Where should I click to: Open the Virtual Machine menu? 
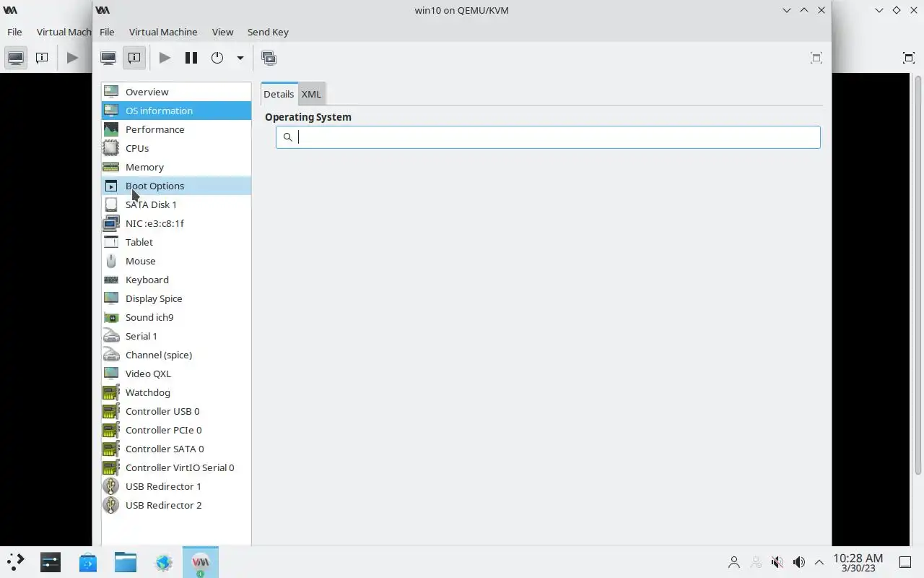[163, 32]
